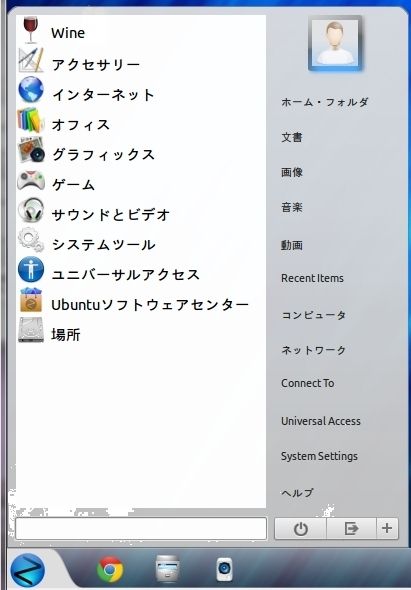Open webcam app icon in taskbar
Image resolution: width=411 pixels, height=590 pixels.
224,569
